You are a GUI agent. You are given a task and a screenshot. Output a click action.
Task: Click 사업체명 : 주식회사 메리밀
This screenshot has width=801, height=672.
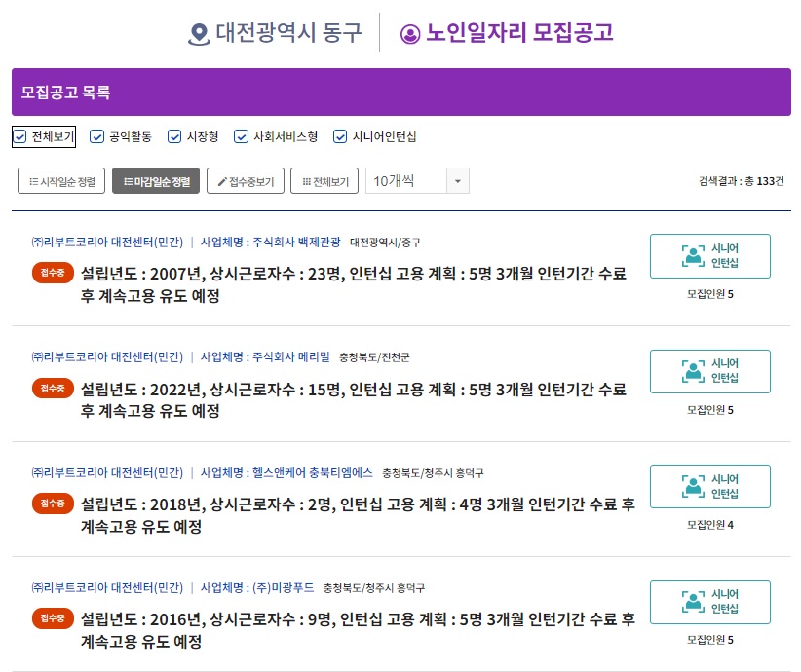click(265, 356)
